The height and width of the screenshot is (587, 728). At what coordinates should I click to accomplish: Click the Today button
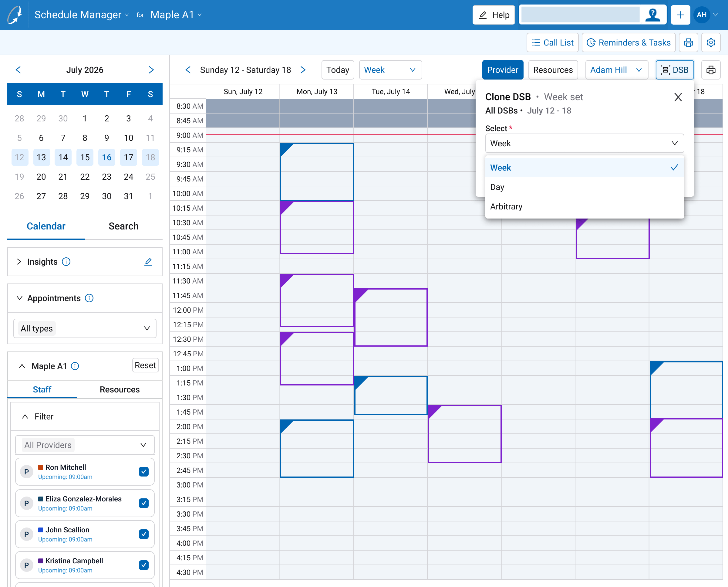[x=338, y=70]
